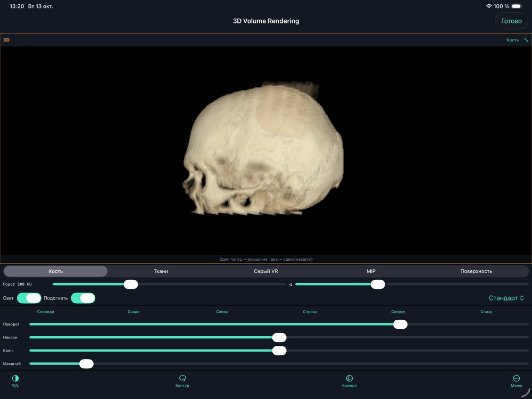
Task: Open the Камера camera options
Action: (x=349, y=381)
